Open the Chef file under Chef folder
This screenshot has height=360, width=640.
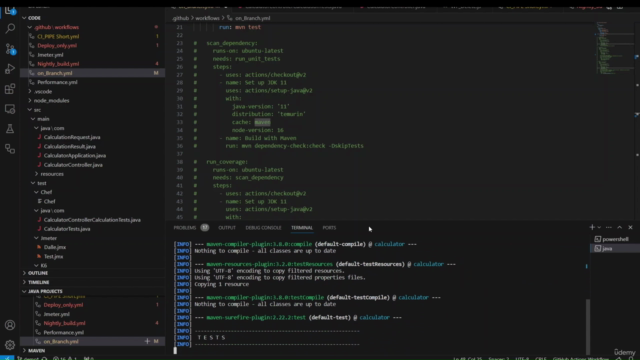pos(49,201)
